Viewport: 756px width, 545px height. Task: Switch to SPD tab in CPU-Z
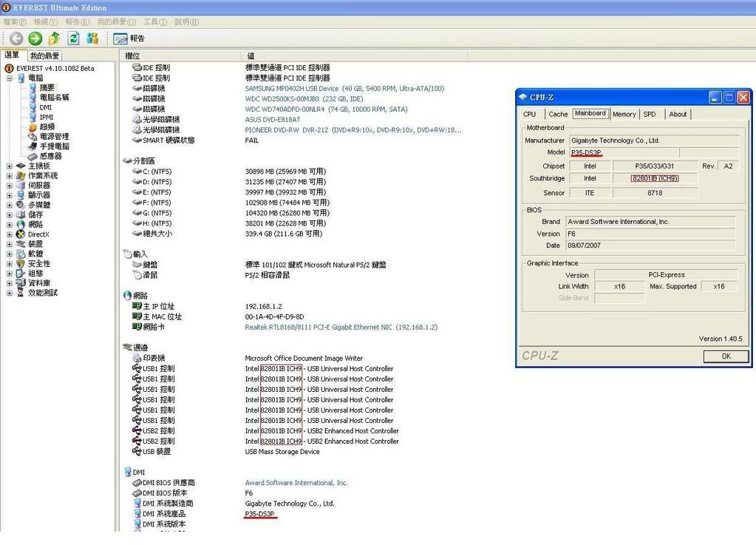[x=650, y=115]
